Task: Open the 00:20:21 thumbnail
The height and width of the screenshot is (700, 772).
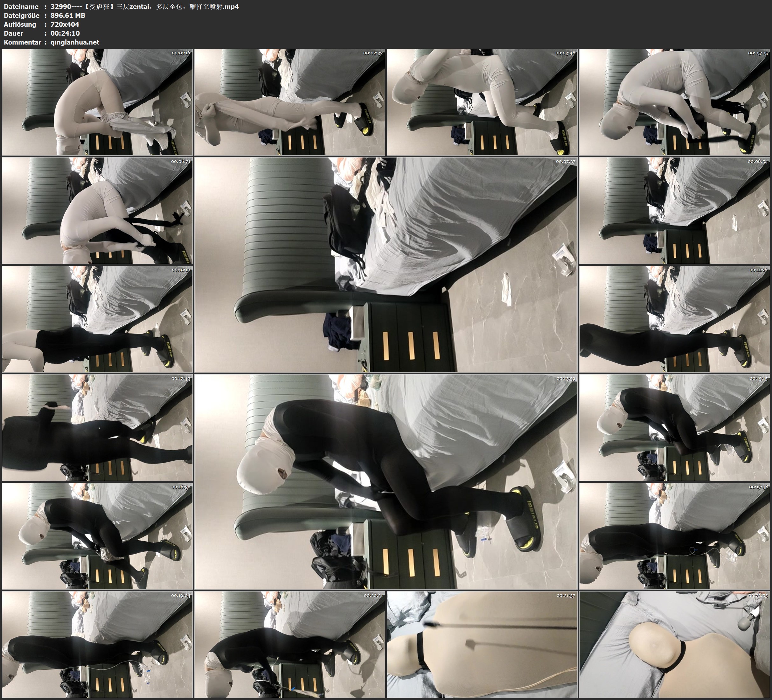Action: (289, 644)
